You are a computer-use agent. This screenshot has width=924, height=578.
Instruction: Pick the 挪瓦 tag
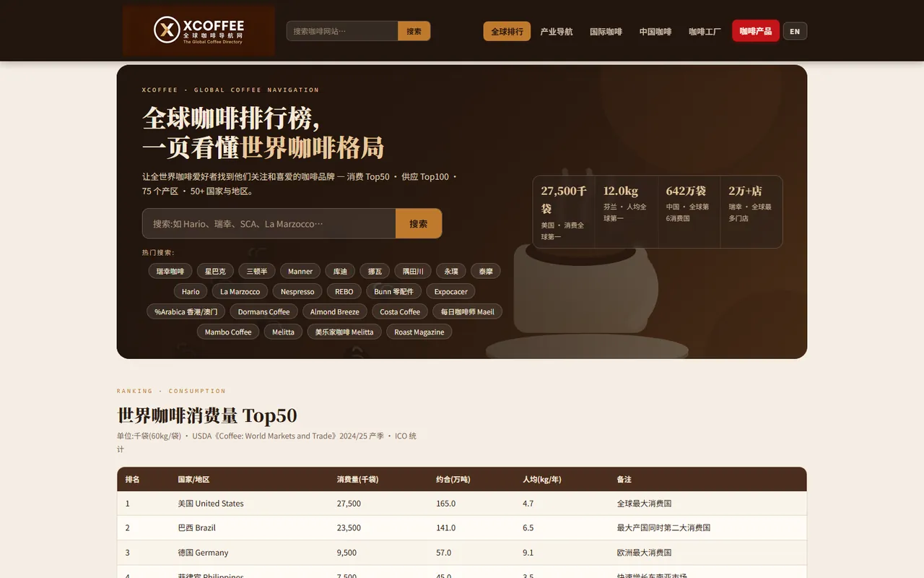click(x=375, y=271)
